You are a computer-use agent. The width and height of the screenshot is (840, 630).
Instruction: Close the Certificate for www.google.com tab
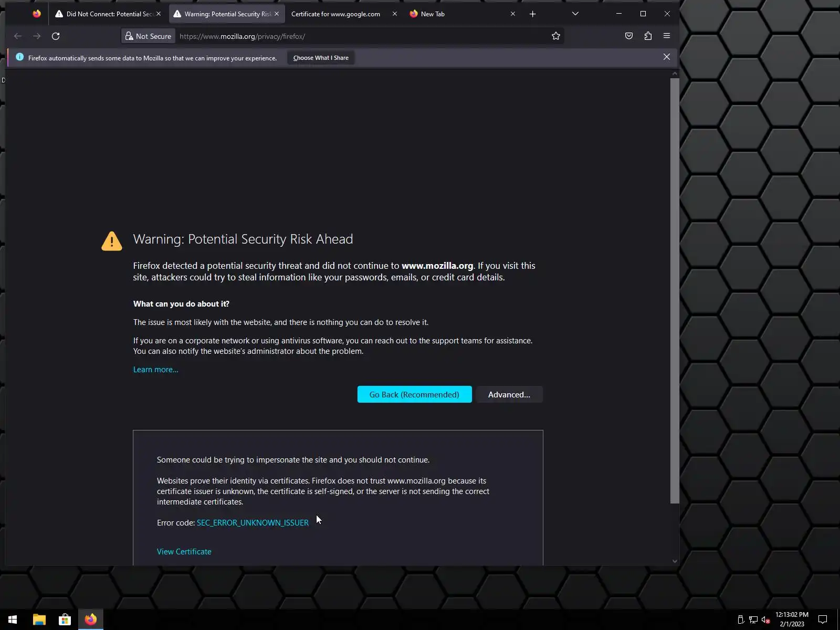coord(395,14)
